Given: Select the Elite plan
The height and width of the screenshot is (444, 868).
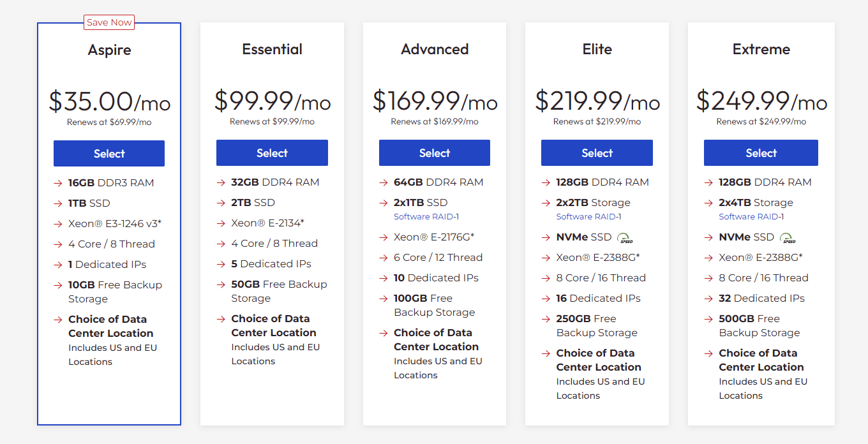Looking at the screenshot, I should pyautogui.click(x=597, y=152).
